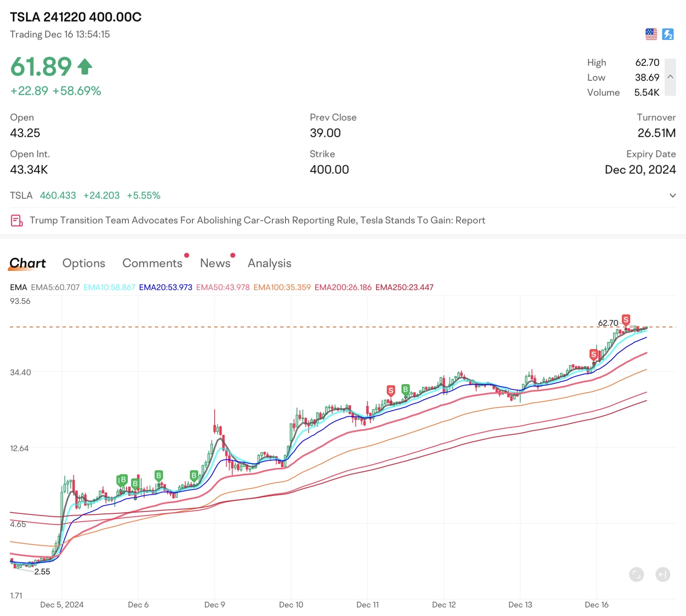Click the double 'IB' buy marker on Dec 5
The image size is (686, 616).
pos(122,480)
